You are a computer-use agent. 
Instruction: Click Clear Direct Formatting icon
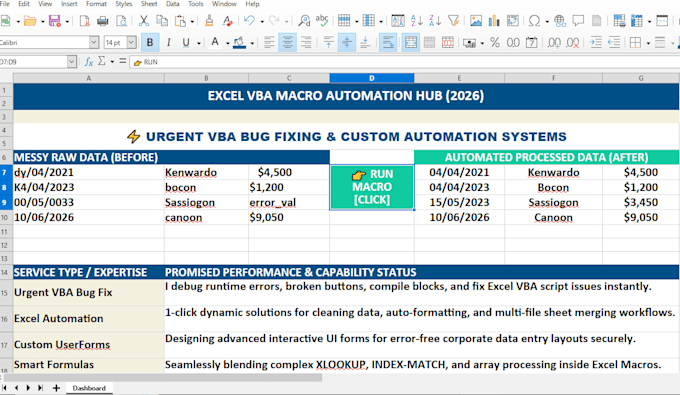[x=227, y=20]
